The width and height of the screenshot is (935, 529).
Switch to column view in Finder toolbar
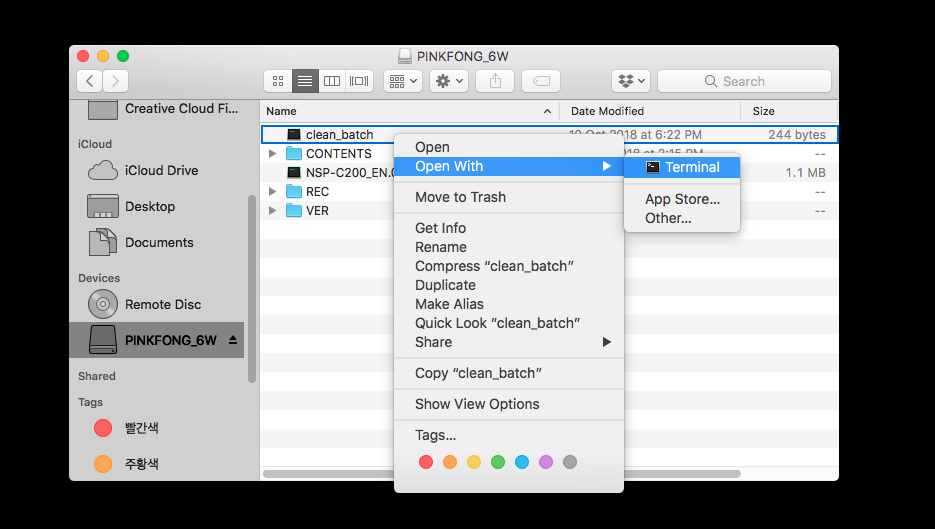coord(332,81)
